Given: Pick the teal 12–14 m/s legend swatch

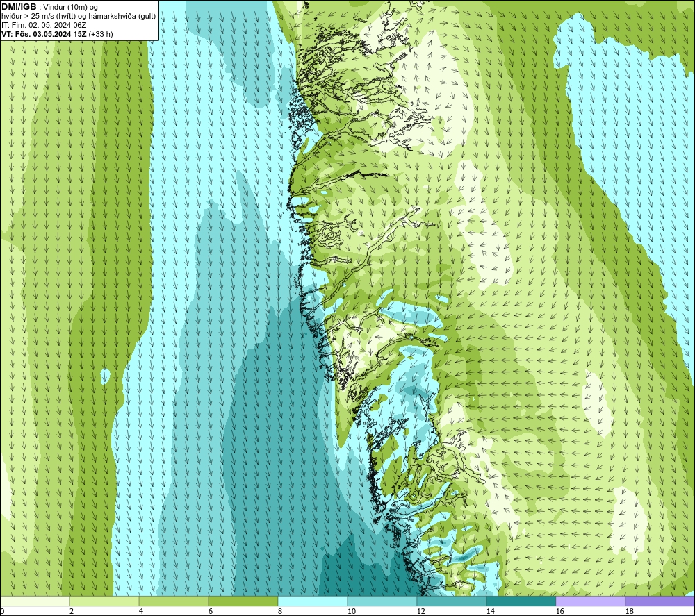Looking at the screenshot, I should click(451, 601).
